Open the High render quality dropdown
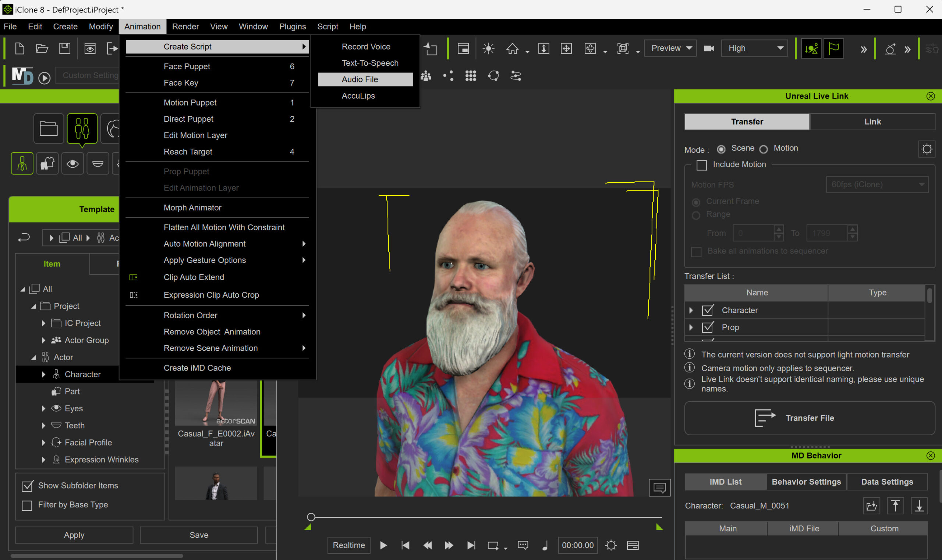Viewport: 942px width, 560px height. pyautogui.click(x=754, y=48)
